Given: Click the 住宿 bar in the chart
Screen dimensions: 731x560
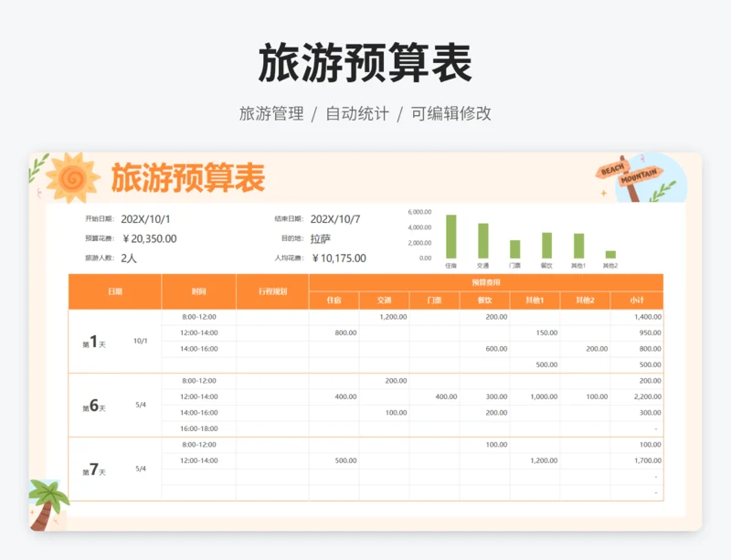Looking at the screenshot, I should click(450, 237).
